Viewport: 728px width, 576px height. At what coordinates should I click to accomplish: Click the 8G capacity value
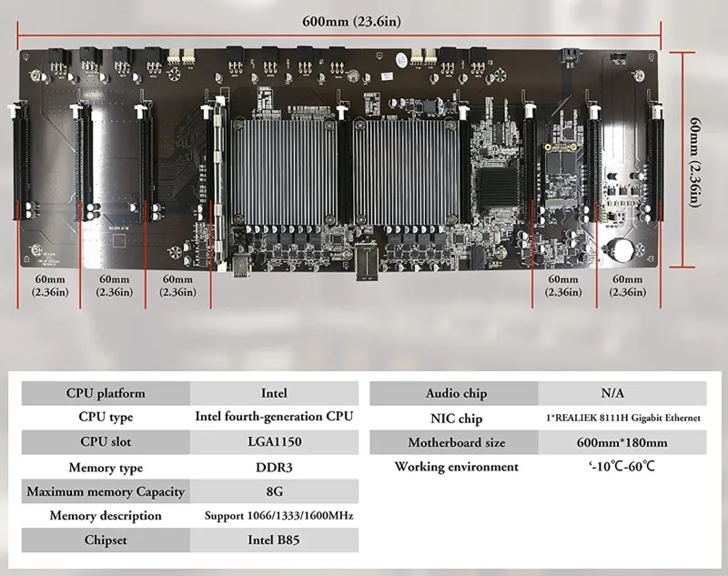[274, 491]
